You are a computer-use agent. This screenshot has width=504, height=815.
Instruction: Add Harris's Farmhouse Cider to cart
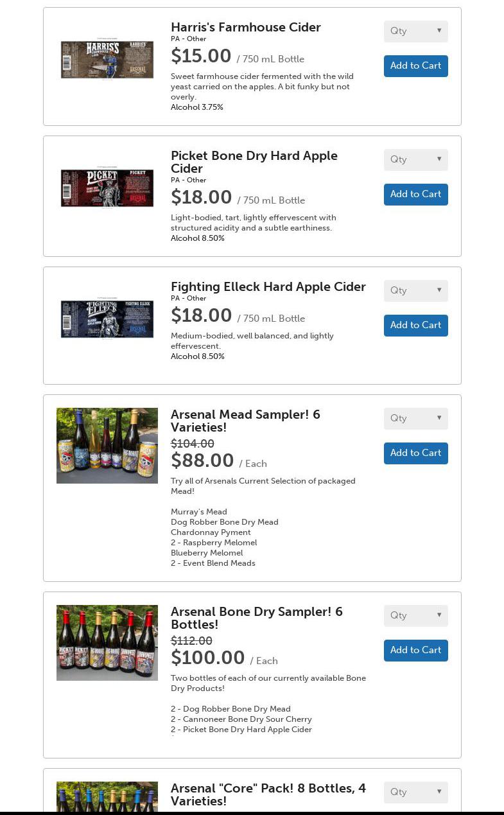415,66
